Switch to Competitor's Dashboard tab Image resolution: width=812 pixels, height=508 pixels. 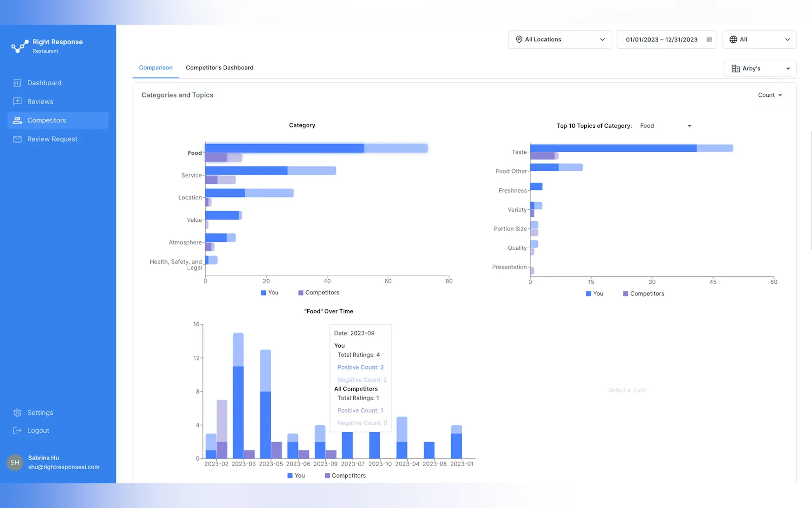[x=220, y=68]
